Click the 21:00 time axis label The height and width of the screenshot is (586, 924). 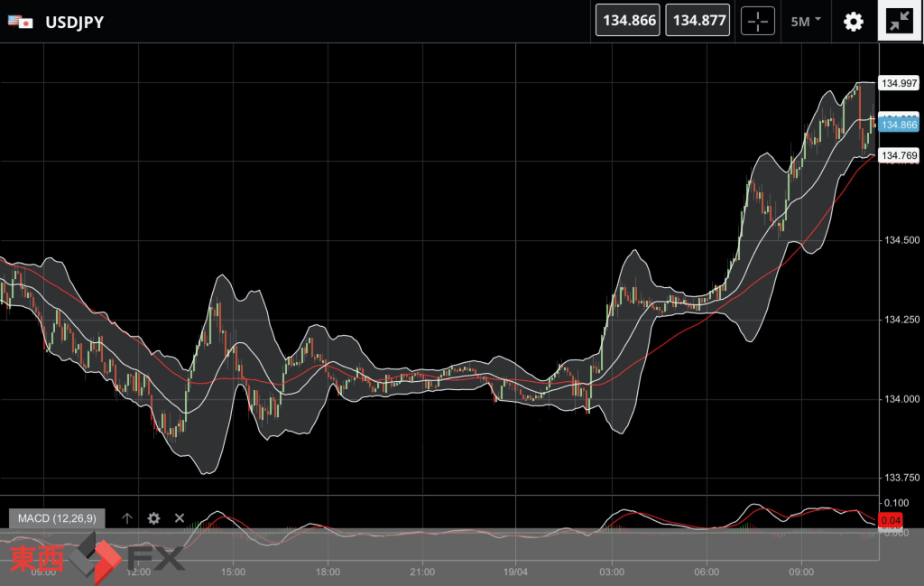(422, 572)
